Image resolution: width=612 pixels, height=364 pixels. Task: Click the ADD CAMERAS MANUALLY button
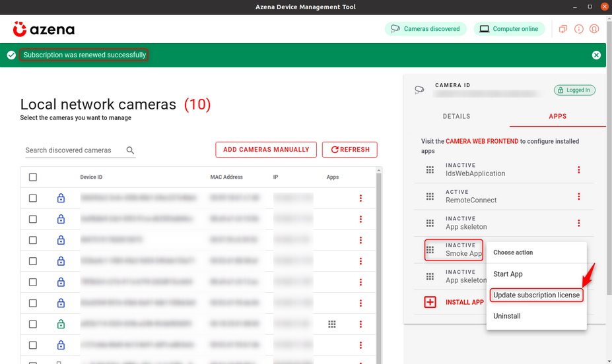click(266, 150)
